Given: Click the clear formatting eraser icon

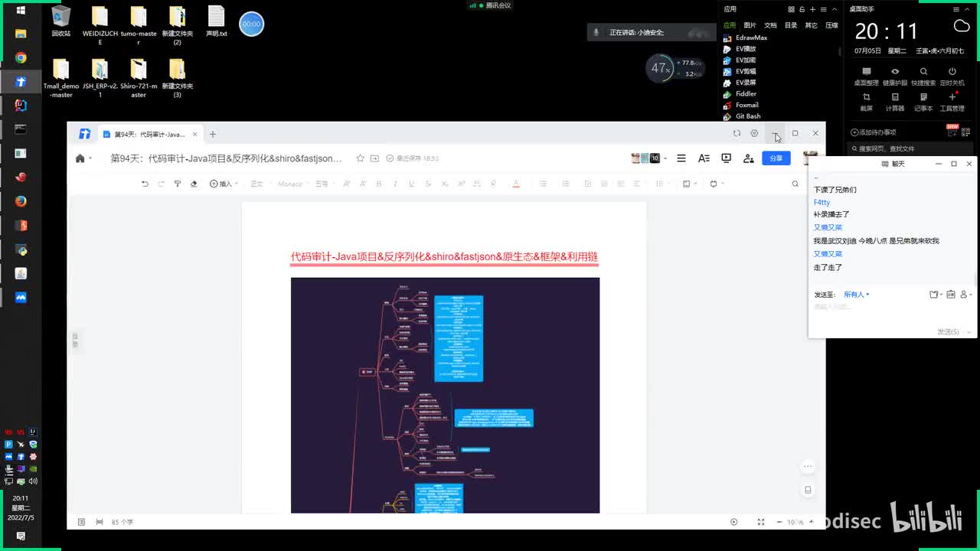Looking at the screenshot, I should click(x=194, y=184).
